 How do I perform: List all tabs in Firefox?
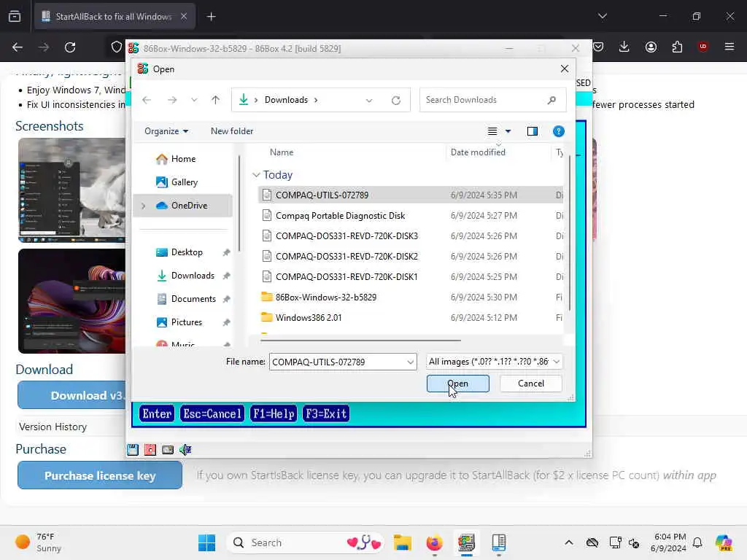pos(602,16)
